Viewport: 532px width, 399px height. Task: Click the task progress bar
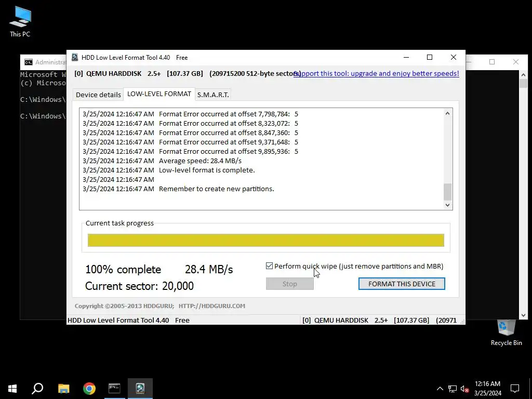click(x=265, y=240)
